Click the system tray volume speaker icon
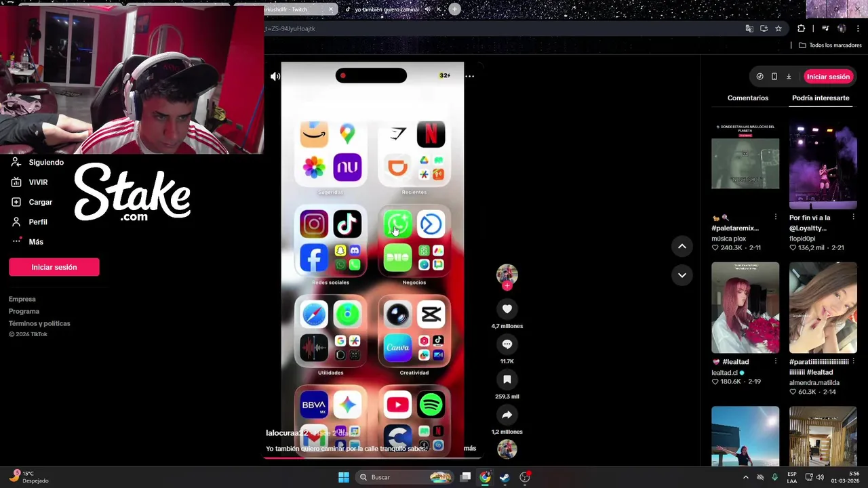The image size is (868, 488). [x=820, y=477]
